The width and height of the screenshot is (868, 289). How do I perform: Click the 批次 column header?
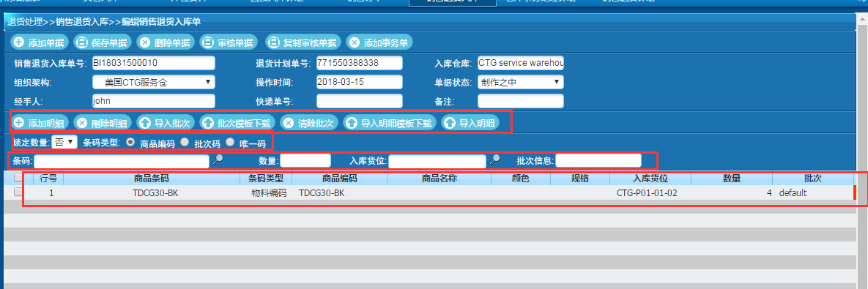813,179
